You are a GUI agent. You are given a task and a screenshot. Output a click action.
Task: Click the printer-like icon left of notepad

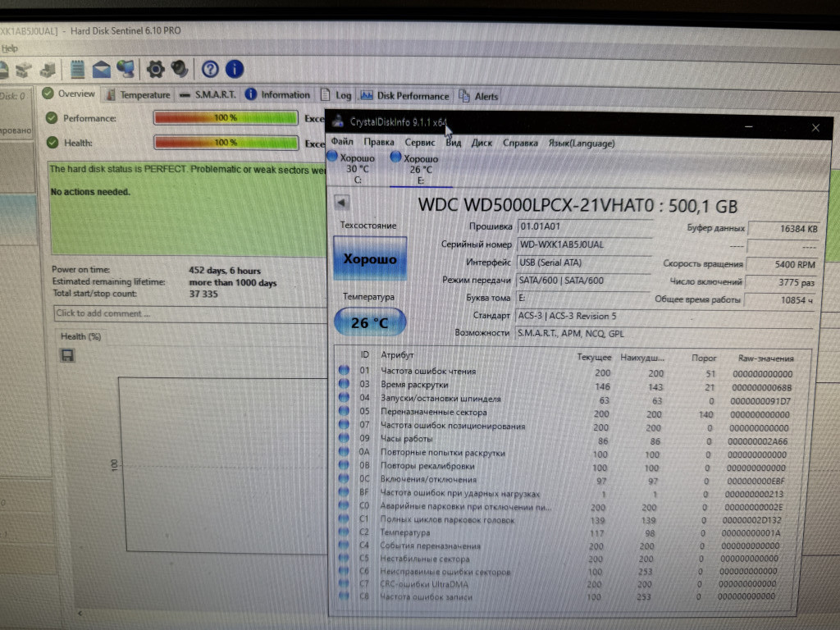click(x=48, y=69)
